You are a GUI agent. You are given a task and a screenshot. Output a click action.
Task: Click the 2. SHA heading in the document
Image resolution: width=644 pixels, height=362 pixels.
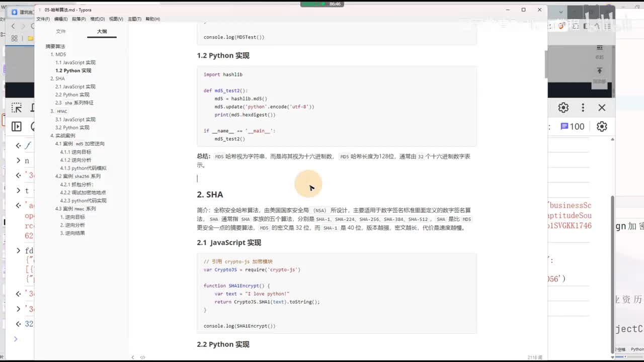coord(210,195)
